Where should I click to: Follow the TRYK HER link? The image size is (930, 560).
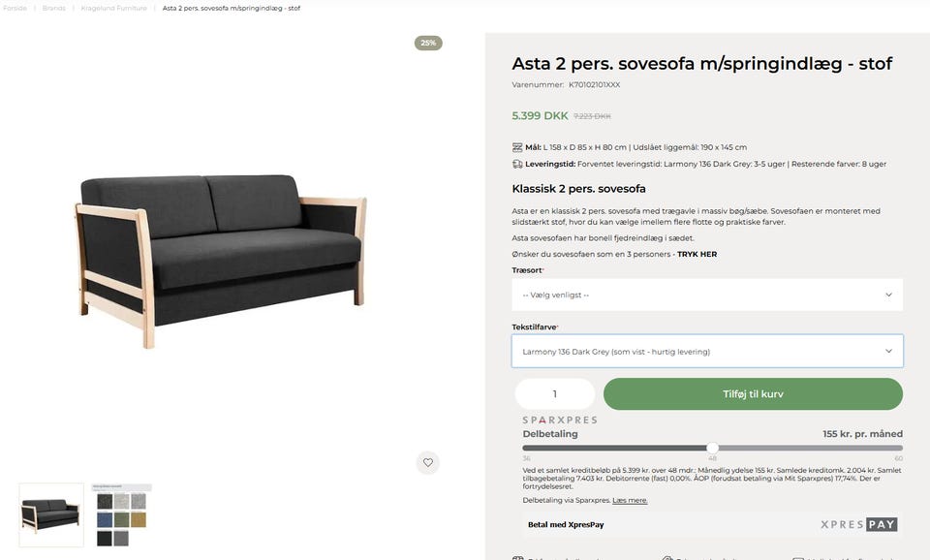coord(697,254)
